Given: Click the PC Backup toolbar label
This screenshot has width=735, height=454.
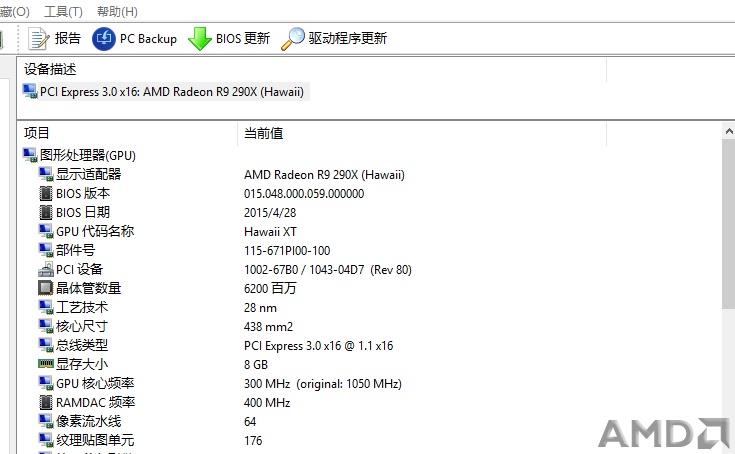Looking at the screenshot, I should 148,39.
